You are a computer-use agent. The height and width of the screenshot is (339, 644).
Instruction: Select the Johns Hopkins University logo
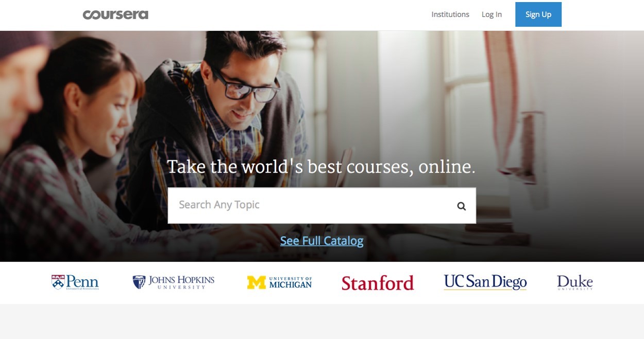tap(174, 282)
